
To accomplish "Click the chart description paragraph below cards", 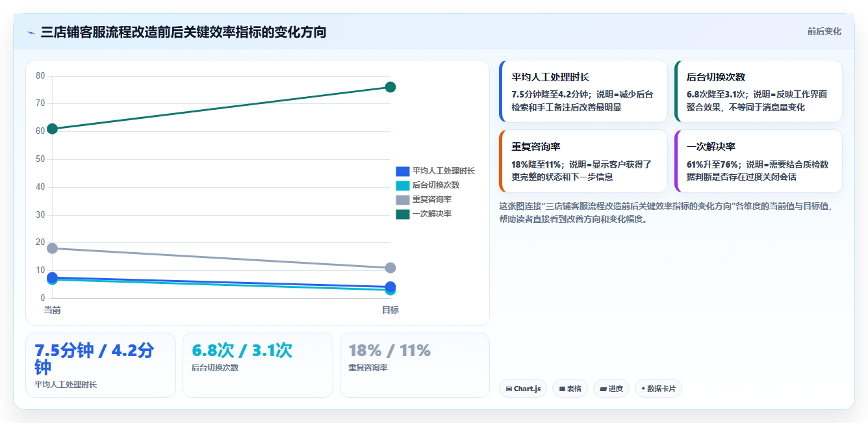I will coord(665,212).
